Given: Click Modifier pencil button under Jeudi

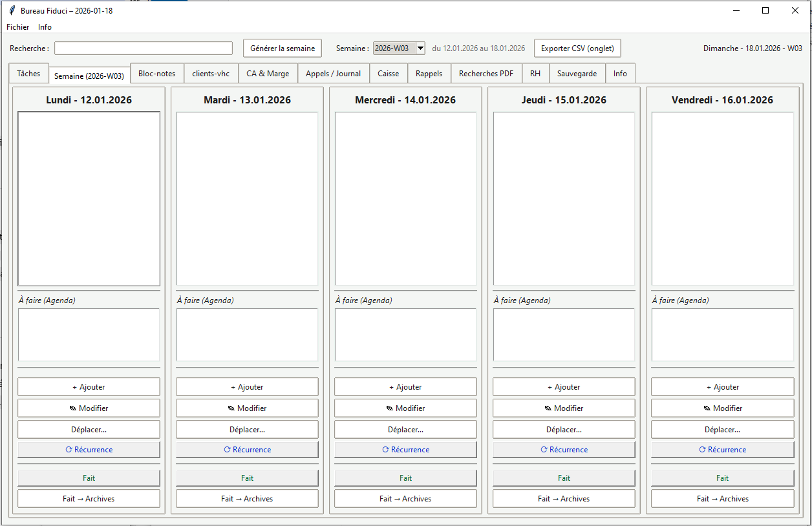Looking at the screenshot, I should coord(564,408).
